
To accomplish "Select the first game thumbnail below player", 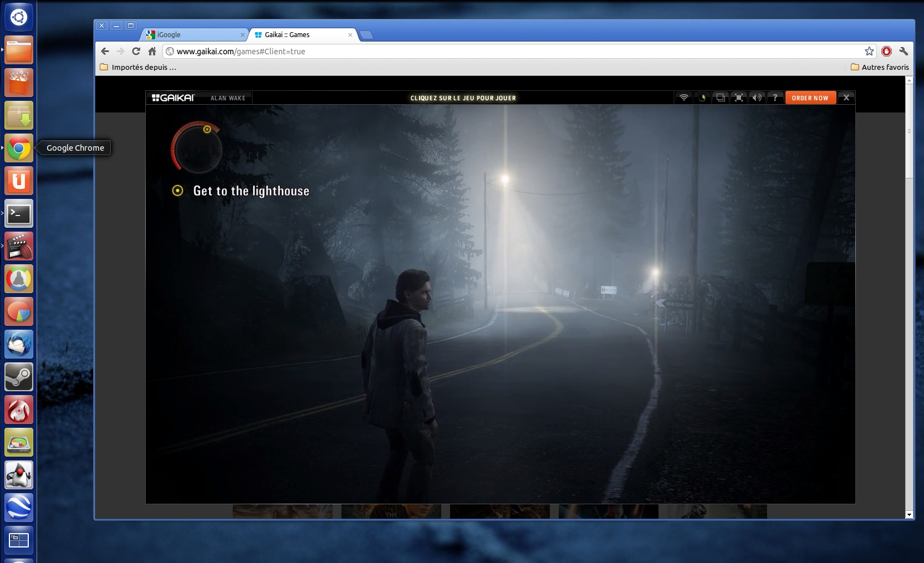I will [283, 511].
